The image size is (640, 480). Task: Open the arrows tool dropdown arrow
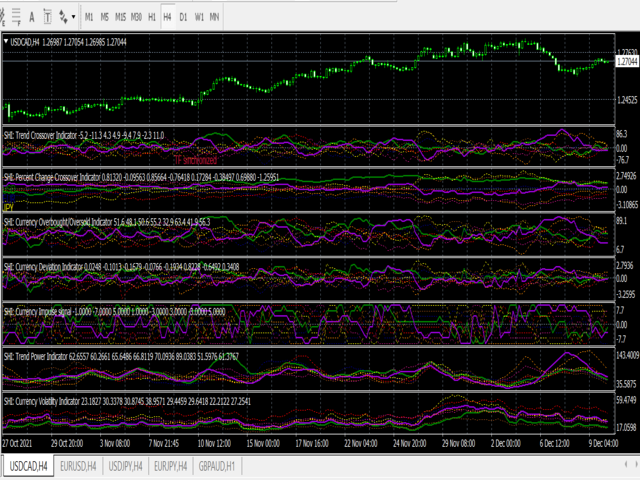point(74,17)
